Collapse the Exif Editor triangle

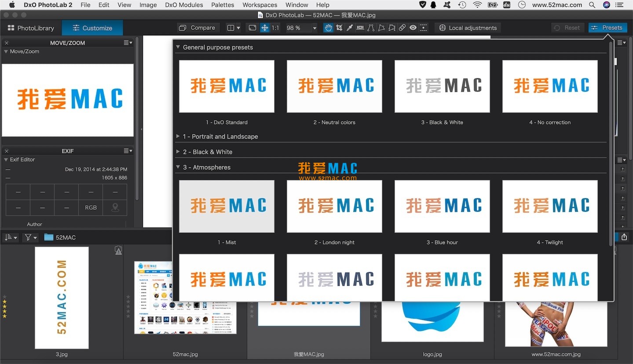[x=6, y=160]
